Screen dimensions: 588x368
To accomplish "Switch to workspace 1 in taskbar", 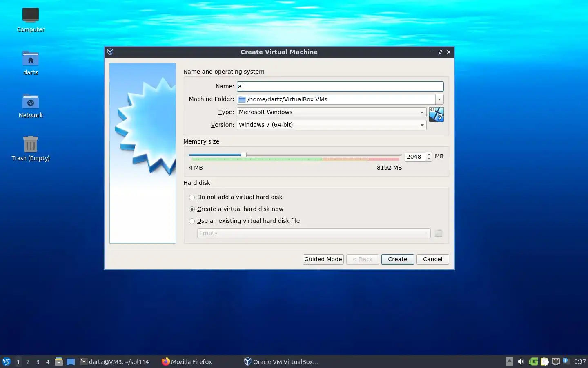I will (18, 361).
